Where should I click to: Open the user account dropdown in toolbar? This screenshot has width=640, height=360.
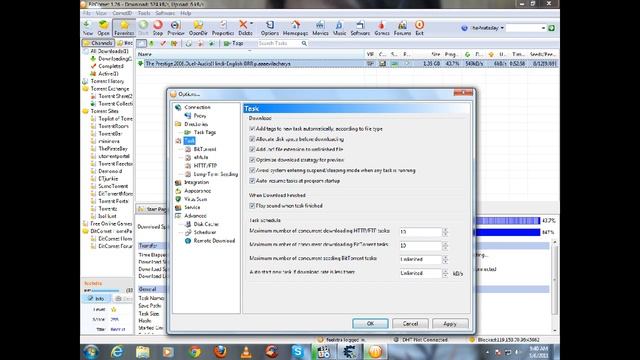pyautogui.click(x=502, y=28)
